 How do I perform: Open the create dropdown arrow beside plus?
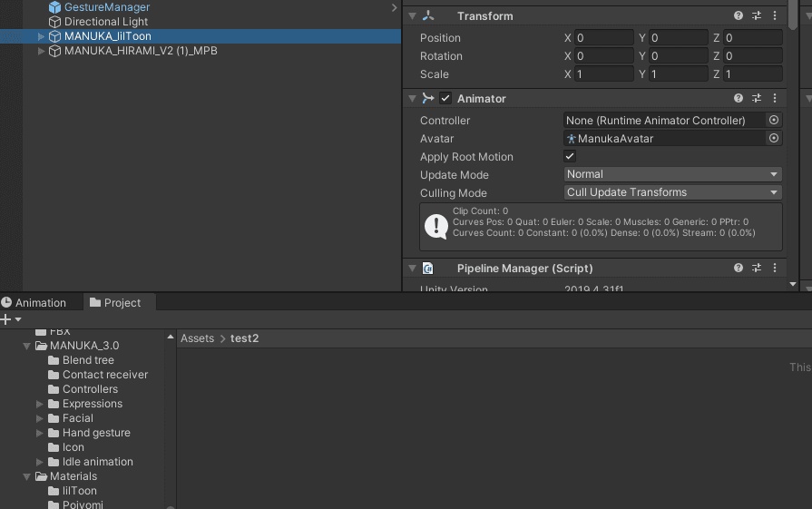(x=18, y=319)
